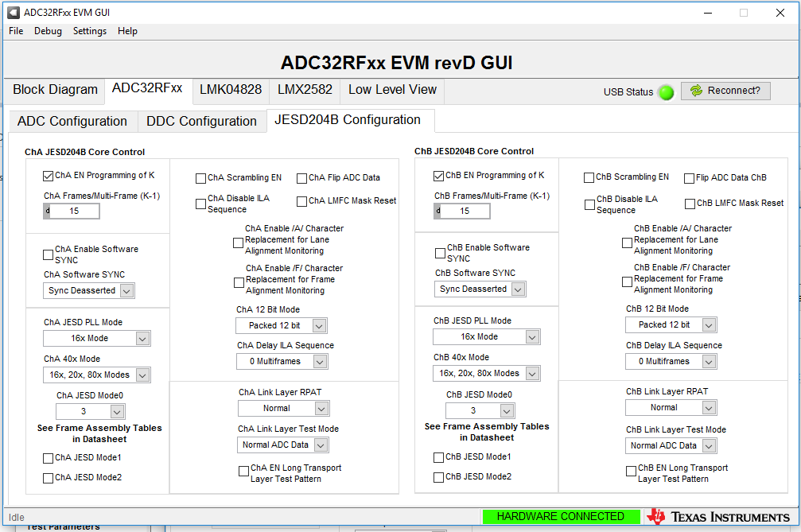
Task: Toggle Flip ADC Data ChB checkbox
Action: (689, 178)
